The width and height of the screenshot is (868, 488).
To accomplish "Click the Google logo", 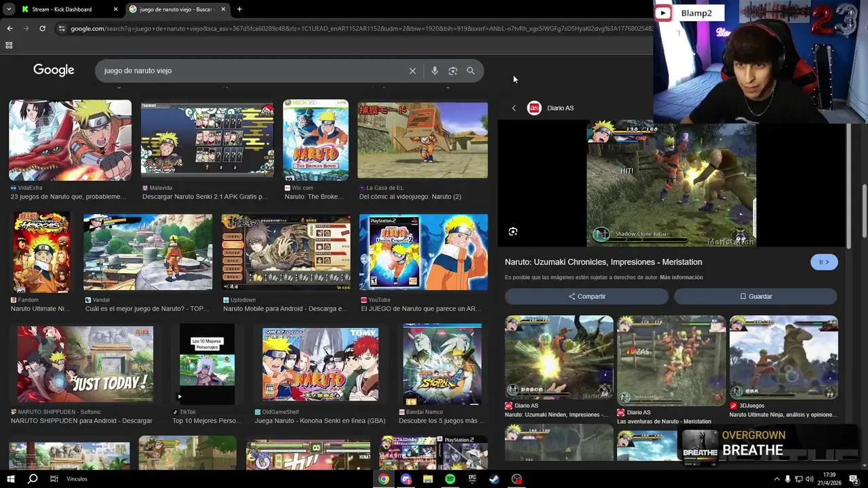I will (x=54, y=70).
